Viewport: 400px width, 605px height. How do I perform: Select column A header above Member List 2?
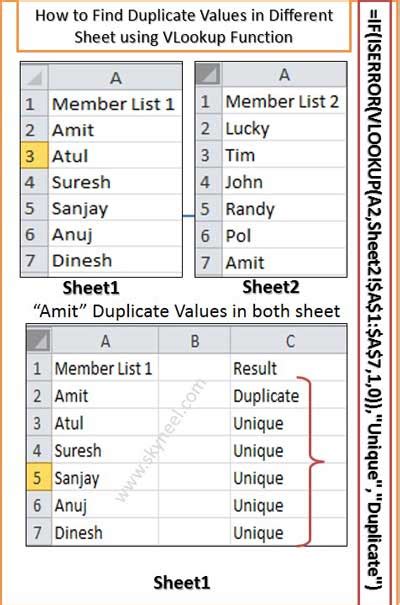point(284,74)
